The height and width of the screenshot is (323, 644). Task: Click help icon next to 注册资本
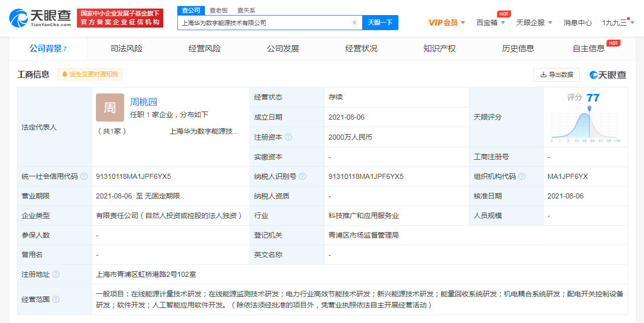click(288, 137)
